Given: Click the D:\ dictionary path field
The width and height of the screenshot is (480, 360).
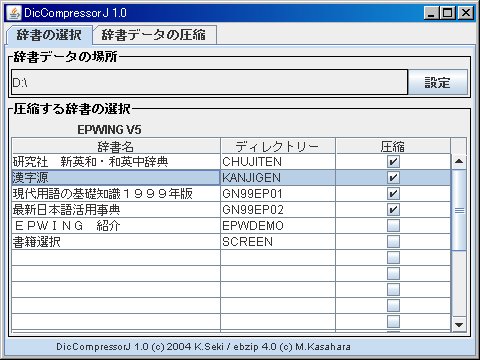Looking at the screenshot, I should [x=209, y=82].
